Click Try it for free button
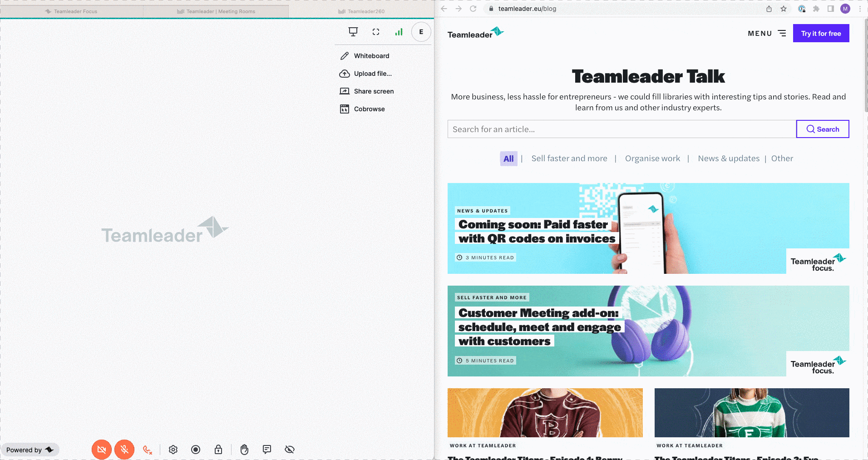Viewport: 868px width, 460px height. [x=821, y=33]
